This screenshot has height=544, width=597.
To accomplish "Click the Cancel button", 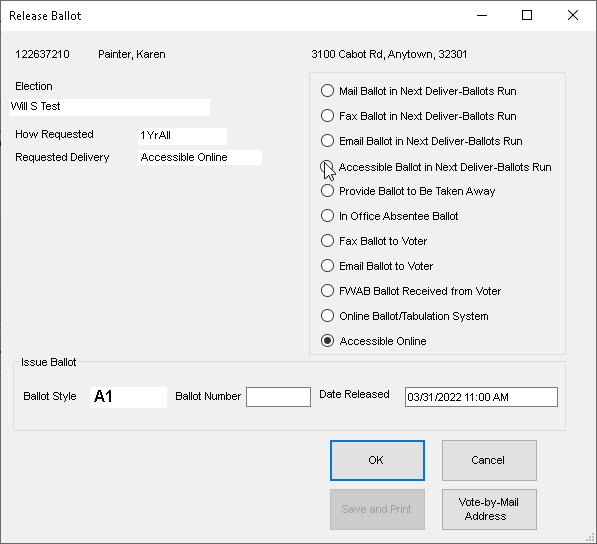I will click(x=489, y=460).
